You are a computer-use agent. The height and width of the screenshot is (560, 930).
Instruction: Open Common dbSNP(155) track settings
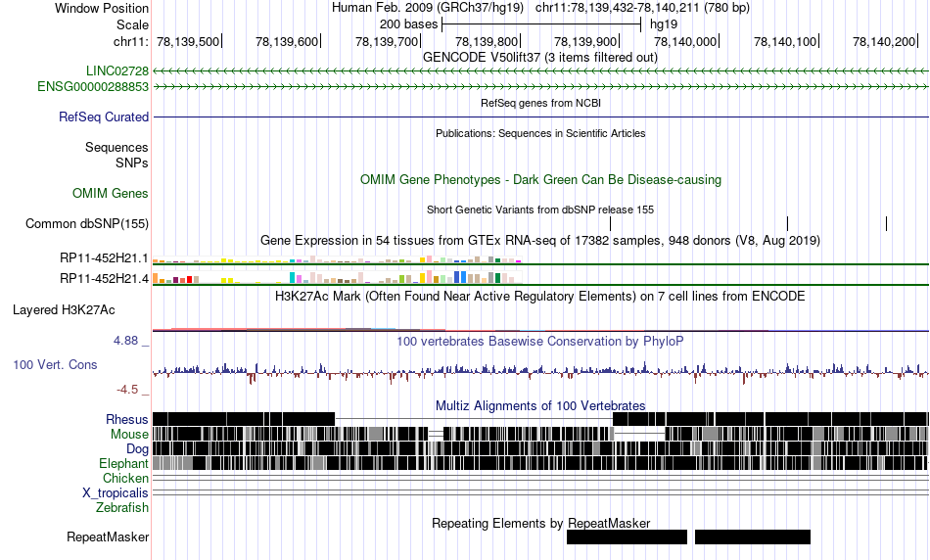[x=86, y=223]
